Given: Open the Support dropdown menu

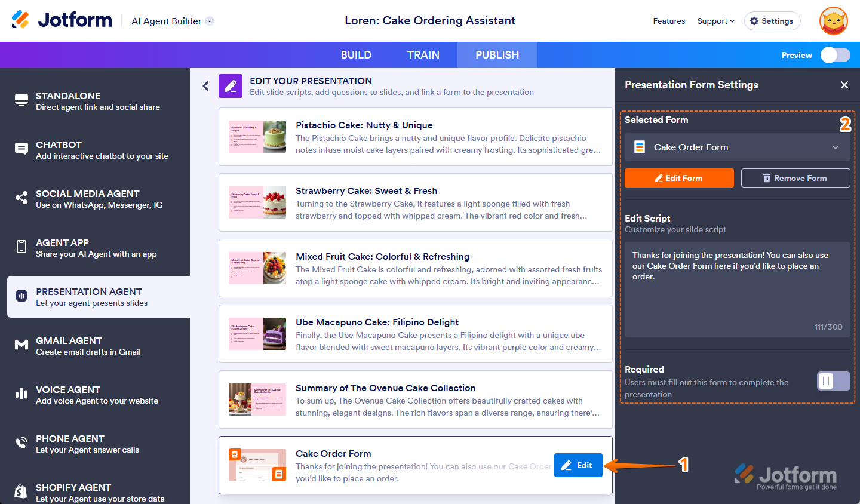Looking at the screenshot, I should click(x=715, y=21).
